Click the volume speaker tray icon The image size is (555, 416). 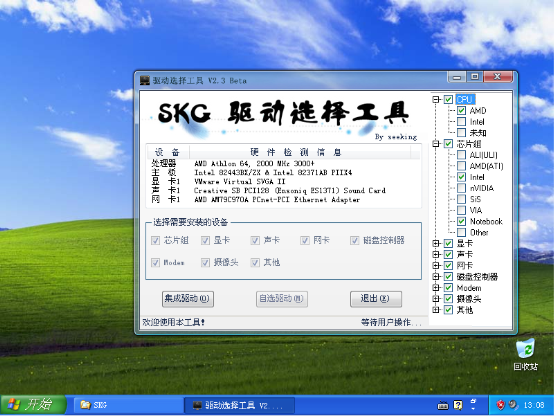point(513,405)
